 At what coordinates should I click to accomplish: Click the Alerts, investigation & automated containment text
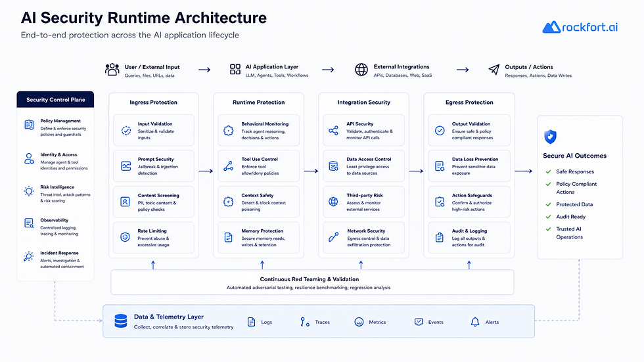click(x=62, y=263)
